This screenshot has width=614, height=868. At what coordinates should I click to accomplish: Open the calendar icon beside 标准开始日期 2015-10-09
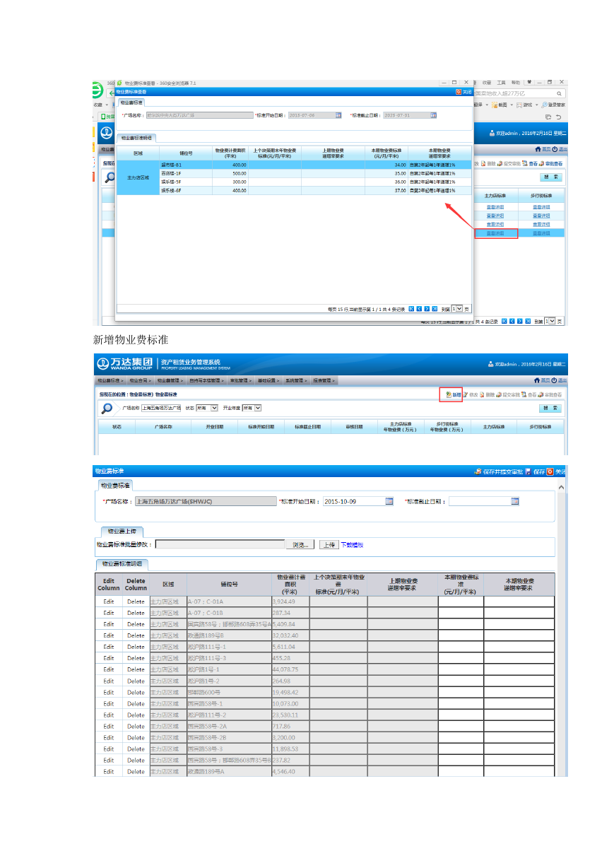tap(389, 501)
